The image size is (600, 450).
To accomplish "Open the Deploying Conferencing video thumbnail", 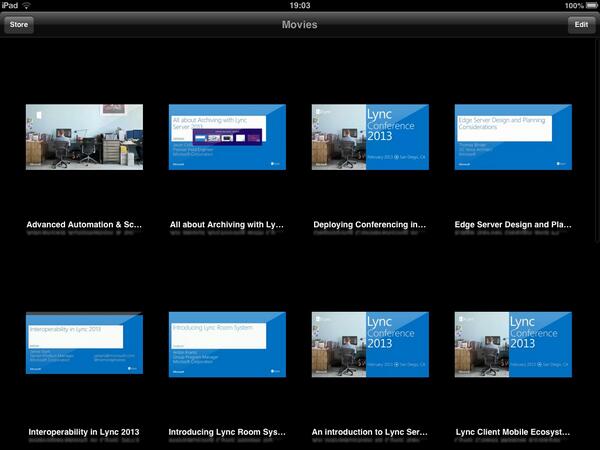I will click(370, 137).
